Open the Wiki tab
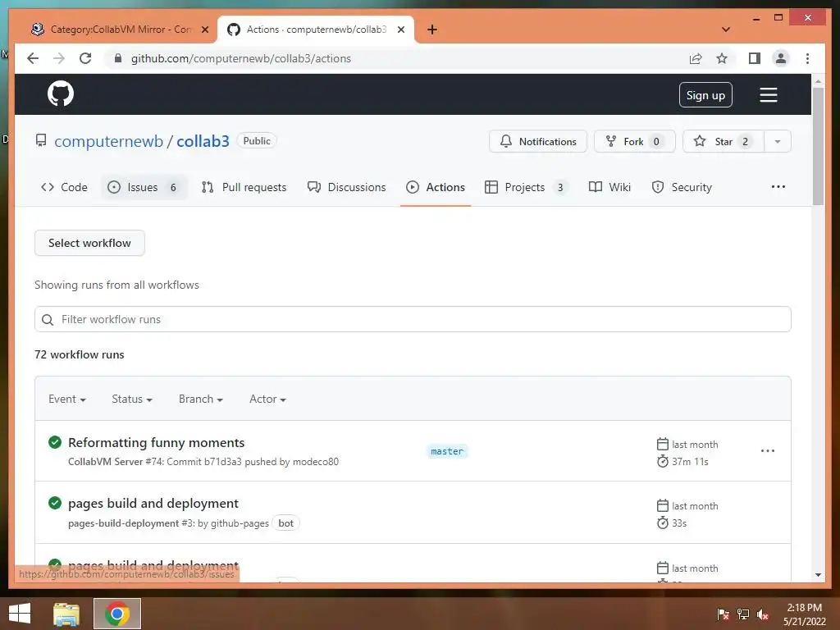 click(609, 187)
